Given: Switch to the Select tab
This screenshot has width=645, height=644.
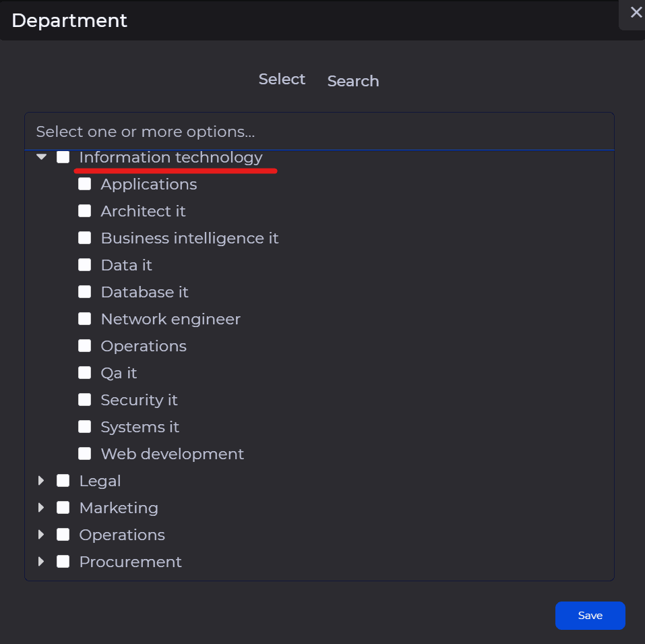Looking at the screenshot, I should 282,80.
